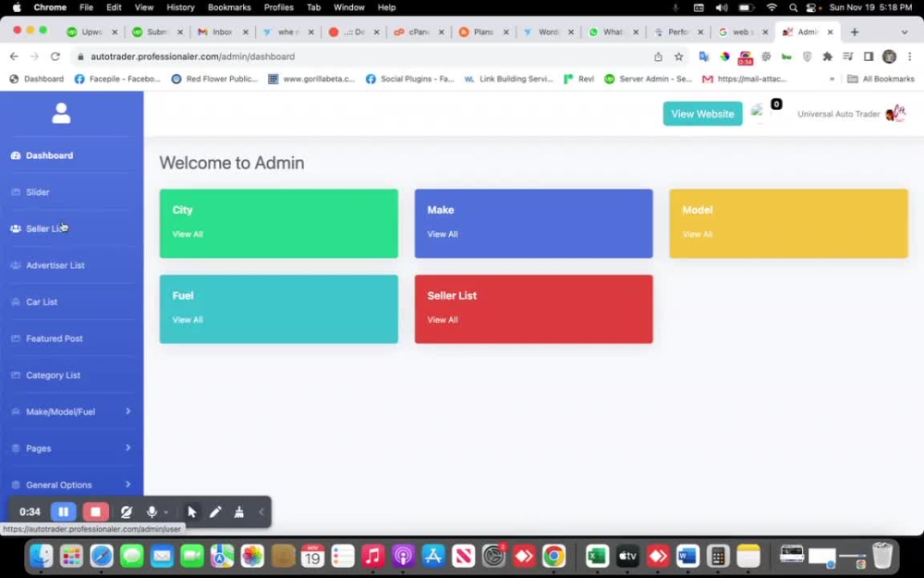Toggle the microphone in the recorder bar

(152, 512)
